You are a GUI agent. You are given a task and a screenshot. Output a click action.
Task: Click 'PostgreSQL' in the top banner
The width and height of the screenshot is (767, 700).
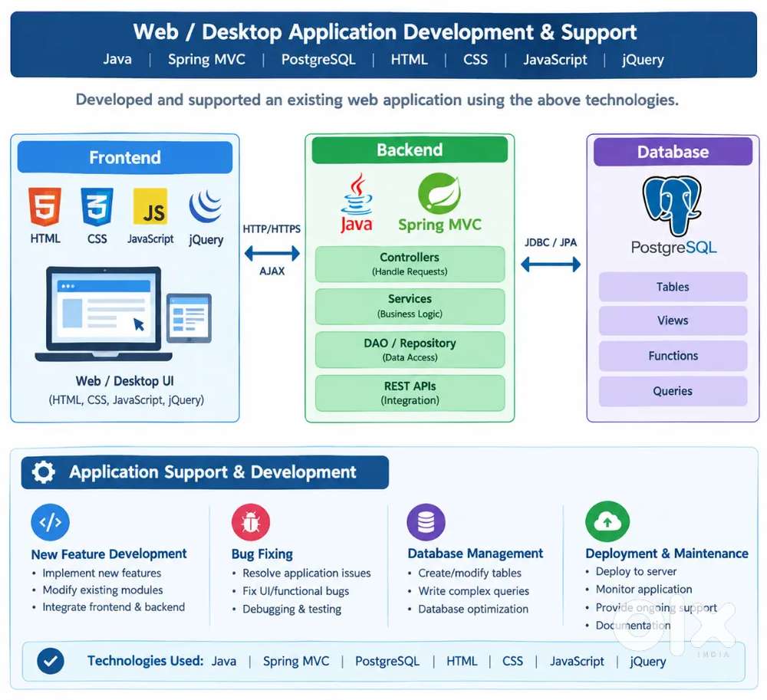point(318,60)
